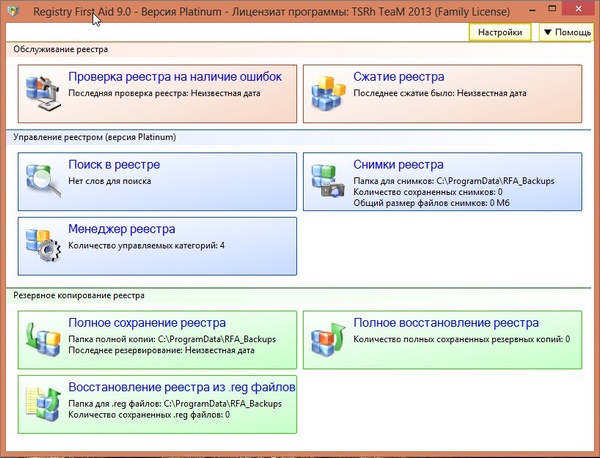This screenshot has height=458, width=600.
Task: Open Снимки реестра link
Action: point(398,165)
